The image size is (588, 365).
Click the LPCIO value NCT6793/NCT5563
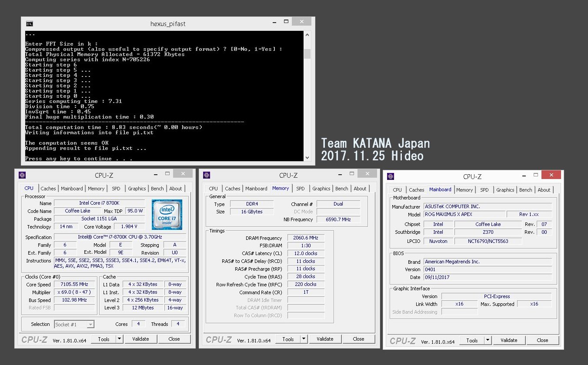pyautogui.click(x=488, y=241)
